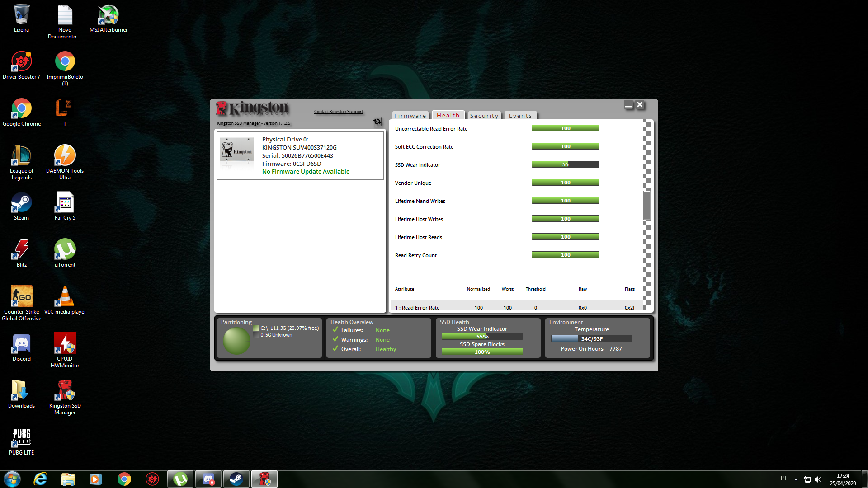Click the volume speaker tray icon
The image size is (868, 488).
pos(818,479)
